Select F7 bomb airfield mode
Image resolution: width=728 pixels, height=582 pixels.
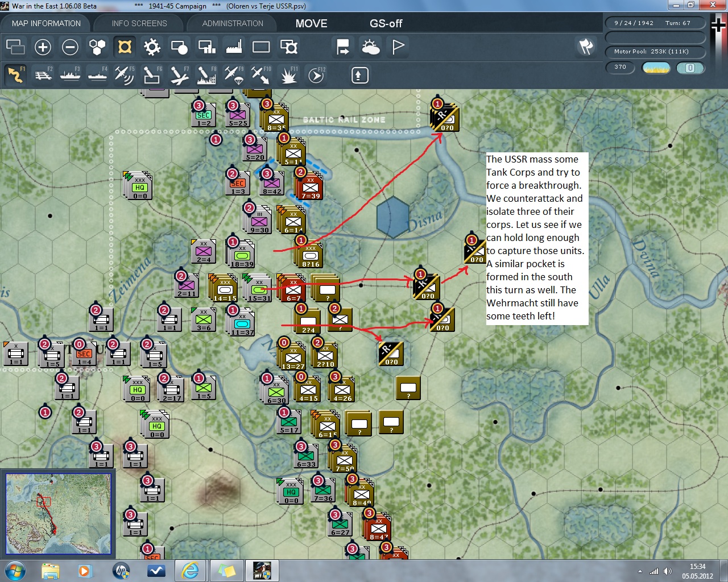pyautogui.click(x=179, y=75)
